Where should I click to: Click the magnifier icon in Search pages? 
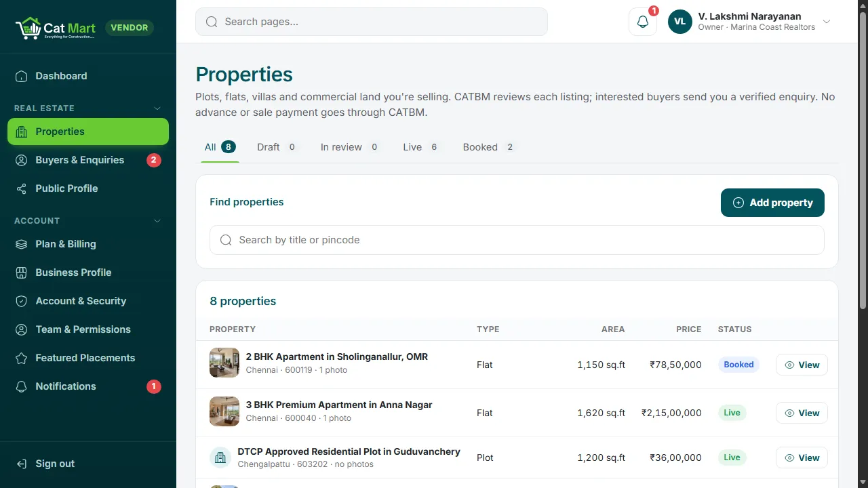212,22
